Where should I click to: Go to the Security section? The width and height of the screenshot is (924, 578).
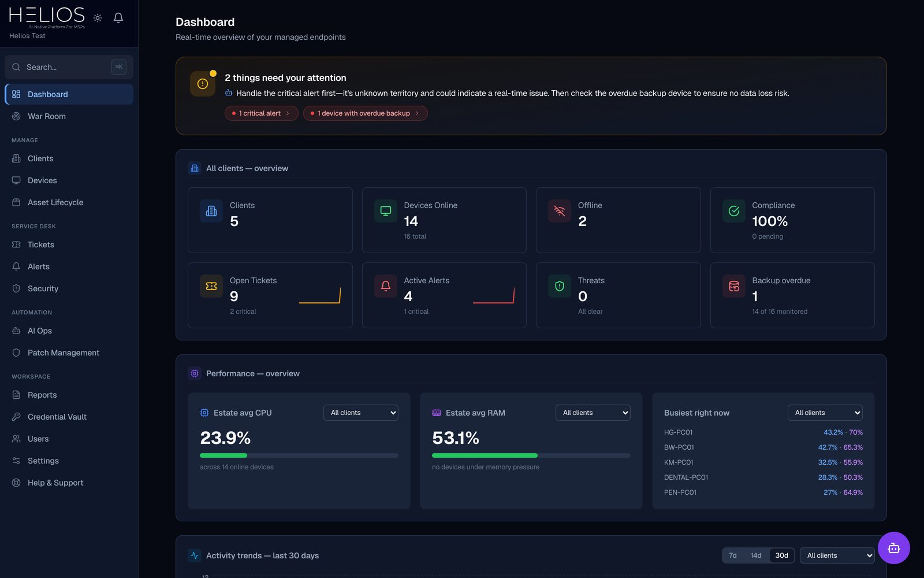[x=69, y=288]
